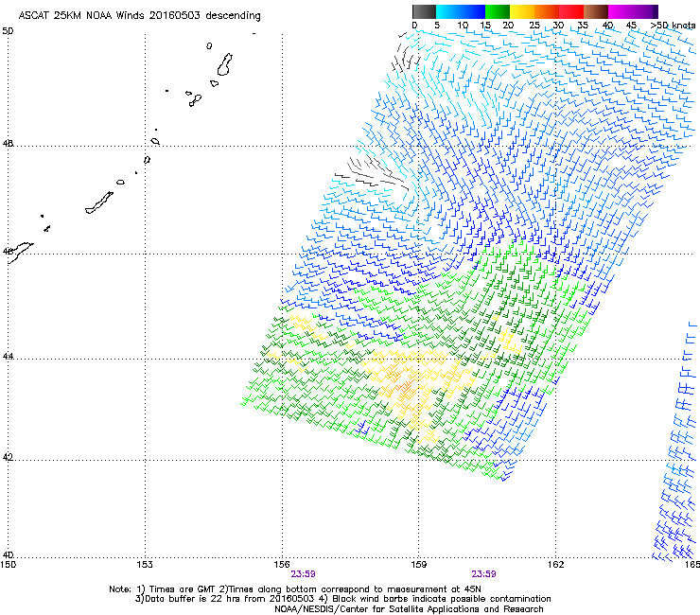Click the longitude label 159
This screenshot has width=700, height=615.
(x=418, y=565)
